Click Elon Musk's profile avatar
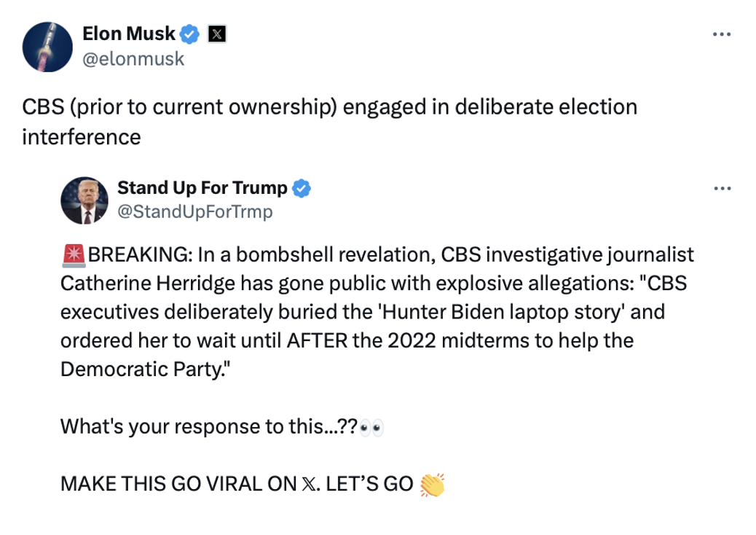 (x=47, y=46)
